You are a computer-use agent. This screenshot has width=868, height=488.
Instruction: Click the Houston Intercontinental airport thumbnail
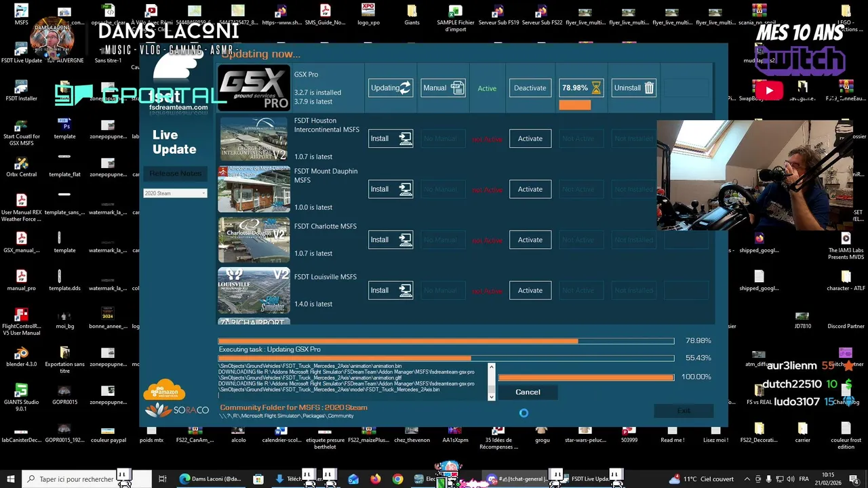click(254, 138)
